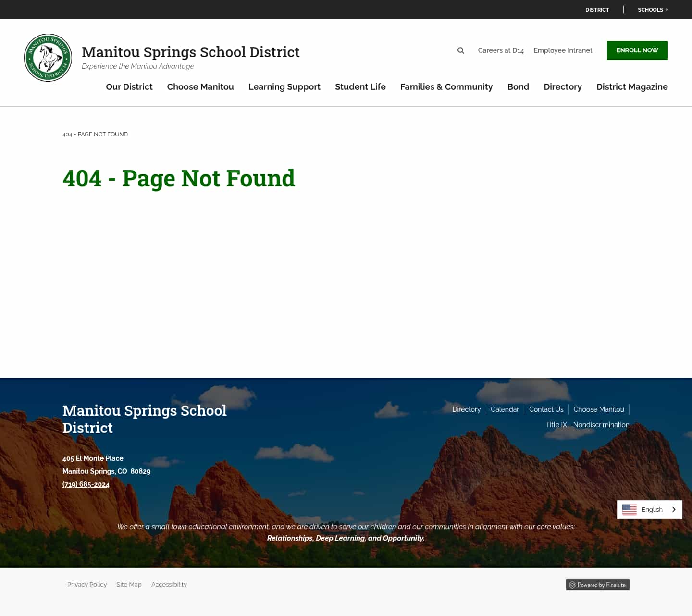Open the footer Directory link
The width and height of the screenshot is (692, 616).
(x=466, y=409)
